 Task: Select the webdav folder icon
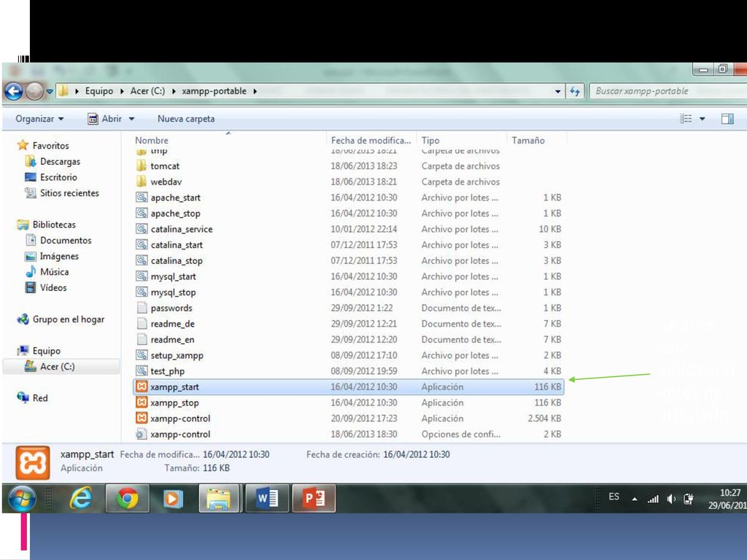[141, 182]
